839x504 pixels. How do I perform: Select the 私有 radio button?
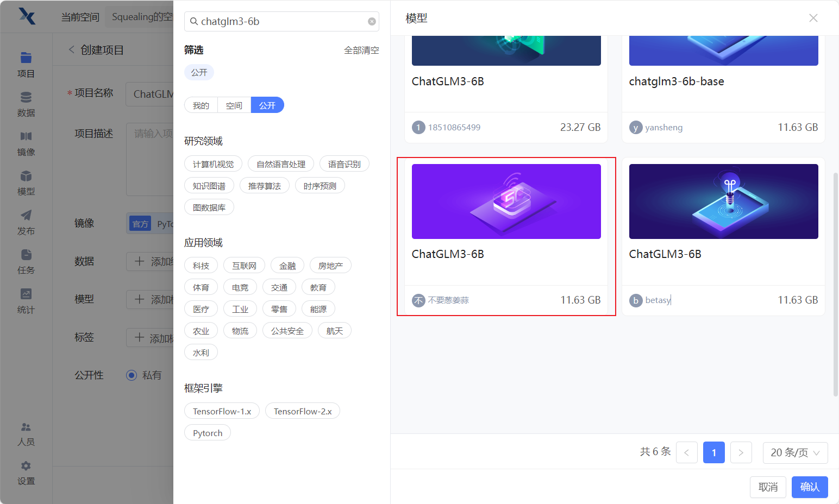click(x=132, y=375)
